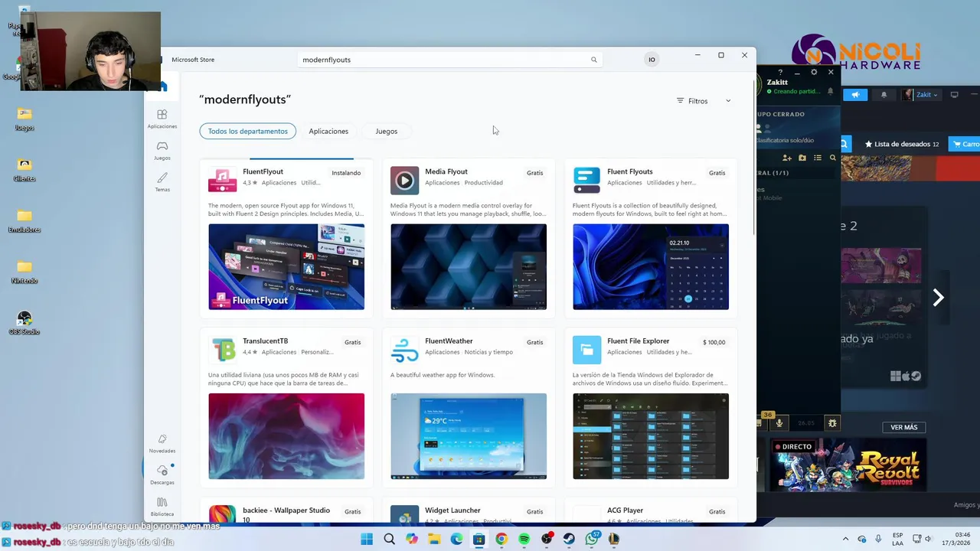Open Novedades in the Store sidebar
Image resolution: width=980 pixels, height=551 pixels.
point(162,444)
